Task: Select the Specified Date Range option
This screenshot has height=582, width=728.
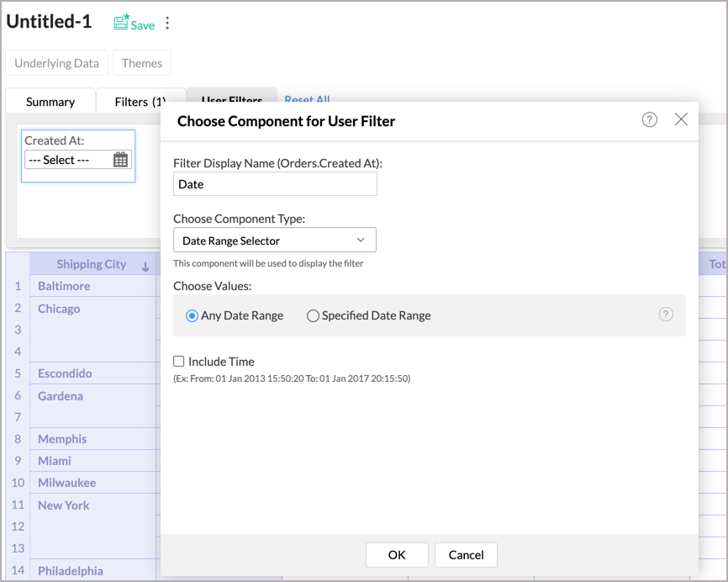Action: (314, 316)
